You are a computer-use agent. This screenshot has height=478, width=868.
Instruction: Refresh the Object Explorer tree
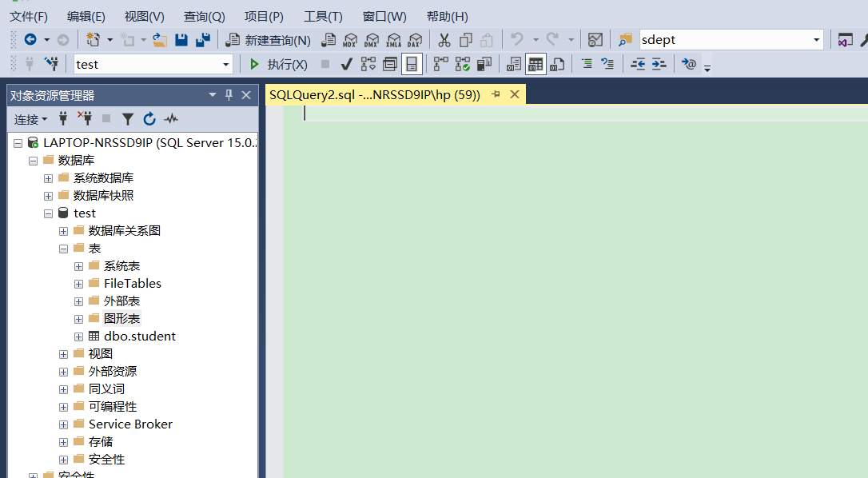pos(149,118)
